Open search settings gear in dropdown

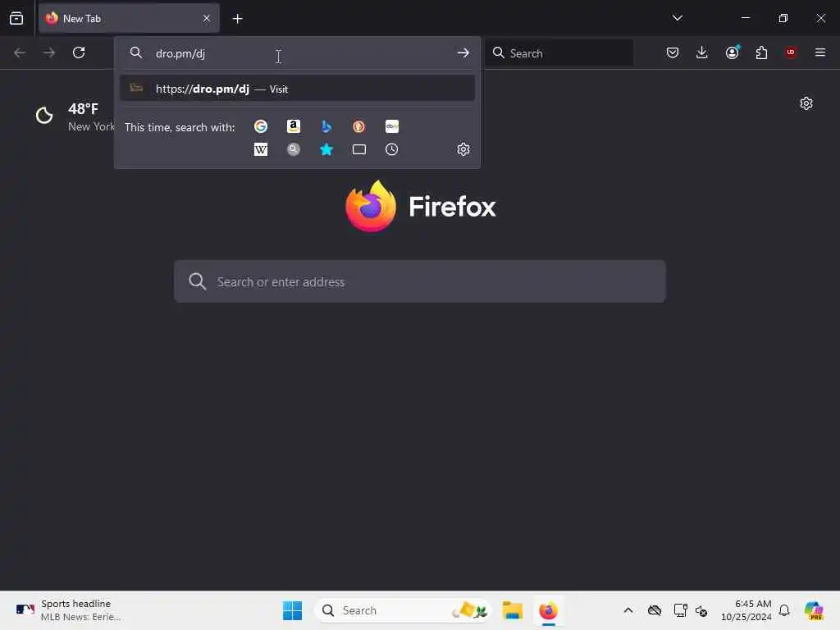(x=463, y=149)
